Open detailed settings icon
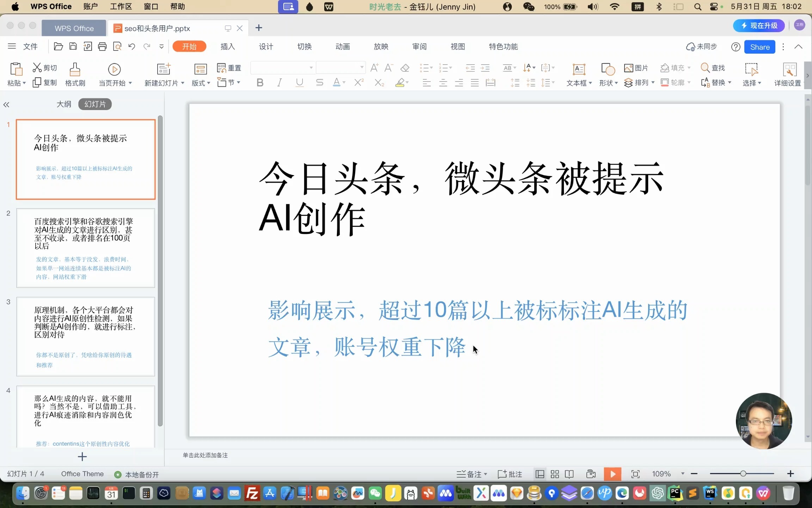Screen dimensions: 812x508 tap(790, 69)
